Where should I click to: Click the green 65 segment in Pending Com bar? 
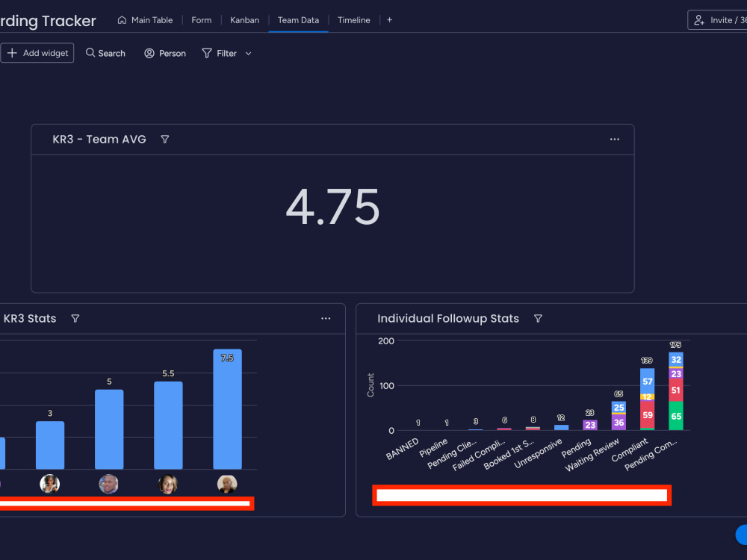click(x=676, y=416)
